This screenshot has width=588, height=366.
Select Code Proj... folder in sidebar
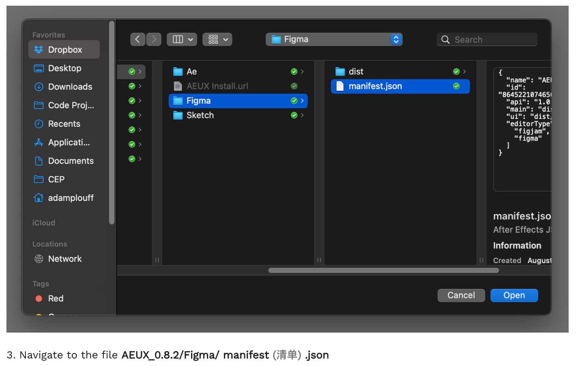(x=64, y=105)
